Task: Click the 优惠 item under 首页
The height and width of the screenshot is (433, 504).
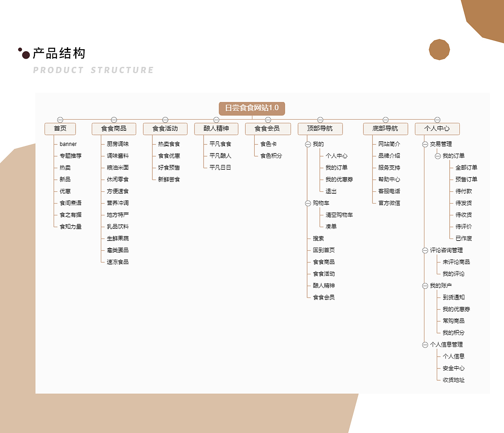Action: click(x=65, y=191)
